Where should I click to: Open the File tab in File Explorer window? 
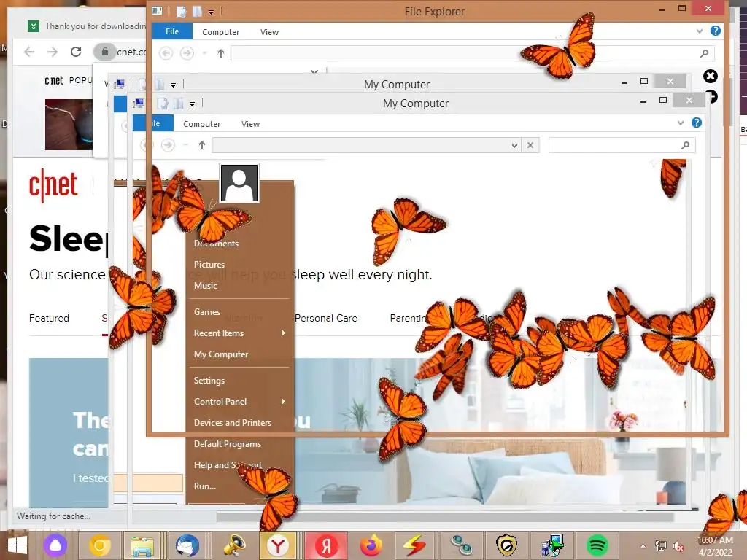click(172, 31)
